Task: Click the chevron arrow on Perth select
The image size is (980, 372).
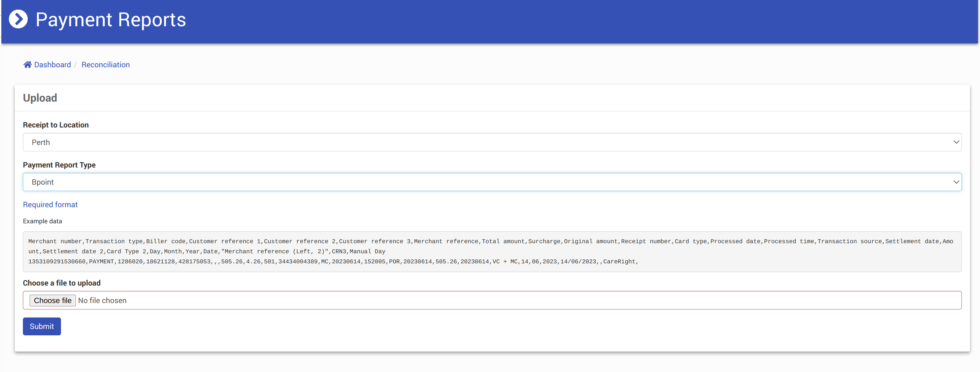Action: point(956,142)
